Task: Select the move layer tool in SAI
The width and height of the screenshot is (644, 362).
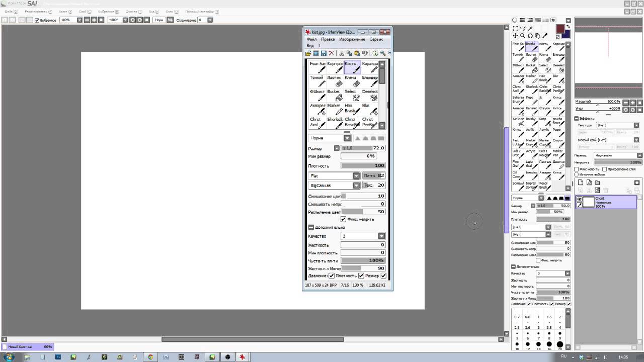Action: pos(515,36)
